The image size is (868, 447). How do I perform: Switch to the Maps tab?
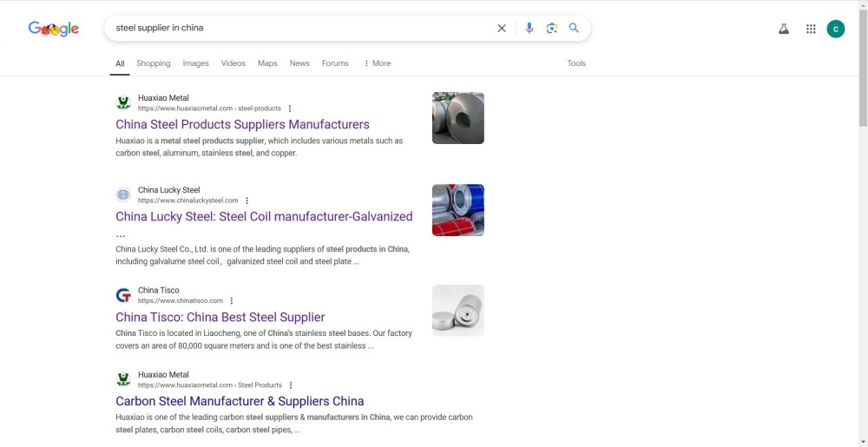coord(267,63)
